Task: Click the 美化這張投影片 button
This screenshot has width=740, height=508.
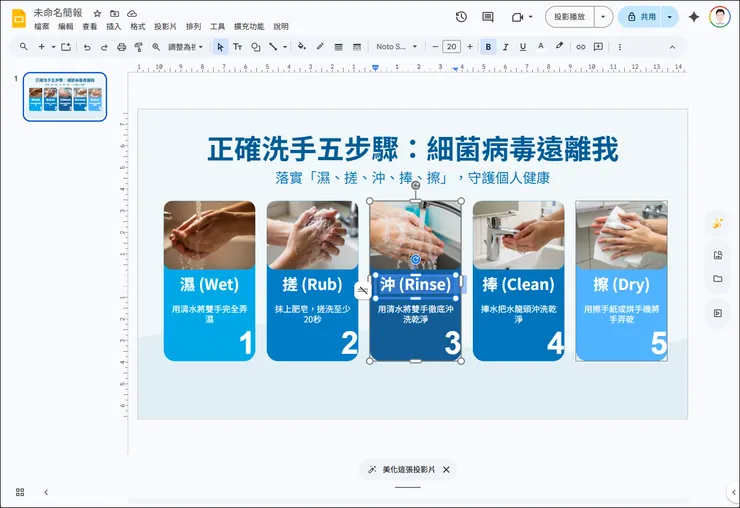Action: coord(402,469)
